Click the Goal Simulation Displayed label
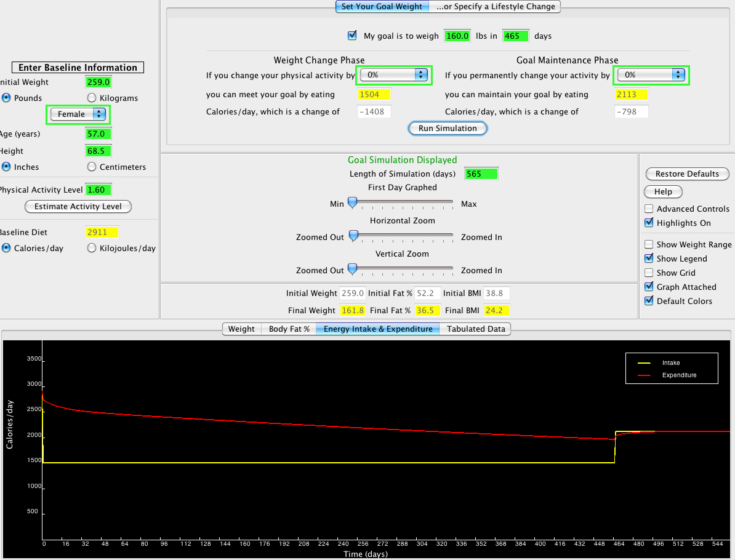This screenshot has width=735, height=560. point(402,160)
